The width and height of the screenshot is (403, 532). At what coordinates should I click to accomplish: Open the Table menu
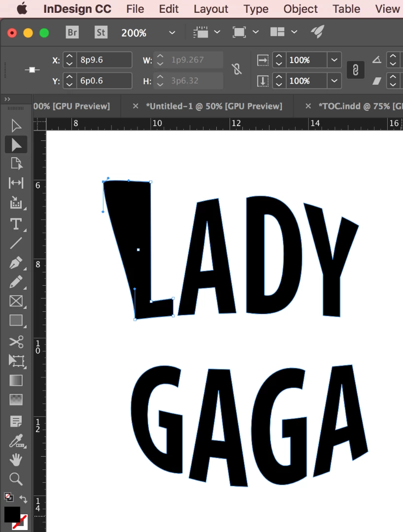(x=346, y=9)
